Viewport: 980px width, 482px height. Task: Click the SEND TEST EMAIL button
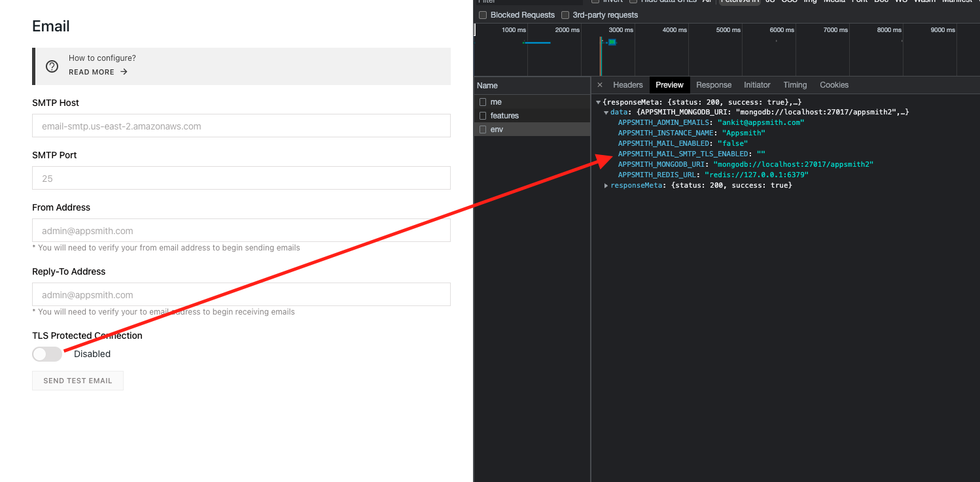coord(77,380)
